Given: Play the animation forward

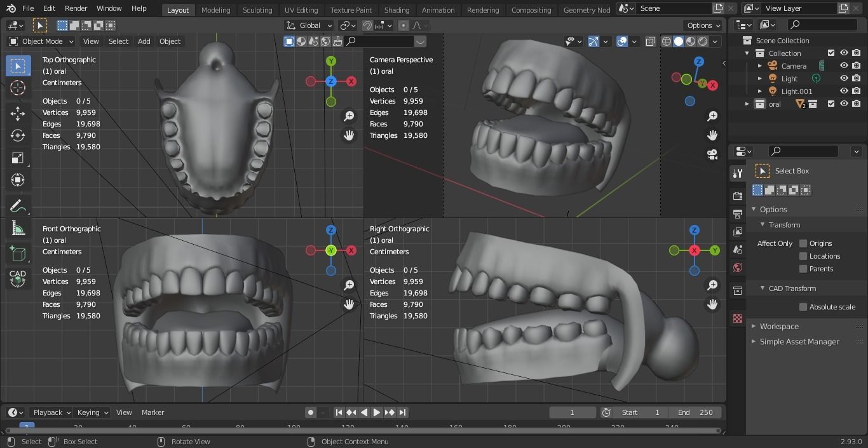Looking at the screenshot, I should click(376, 412).
